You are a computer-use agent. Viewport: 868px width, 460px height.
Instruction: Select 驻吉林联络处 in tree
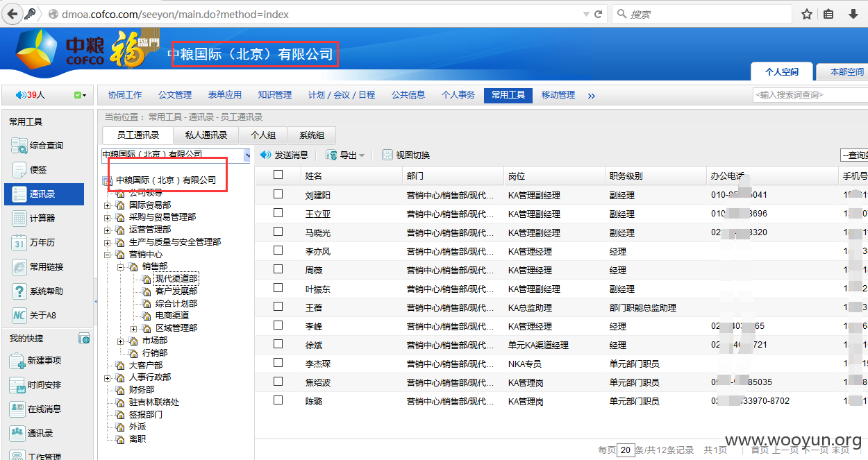(x=154, y=402)
